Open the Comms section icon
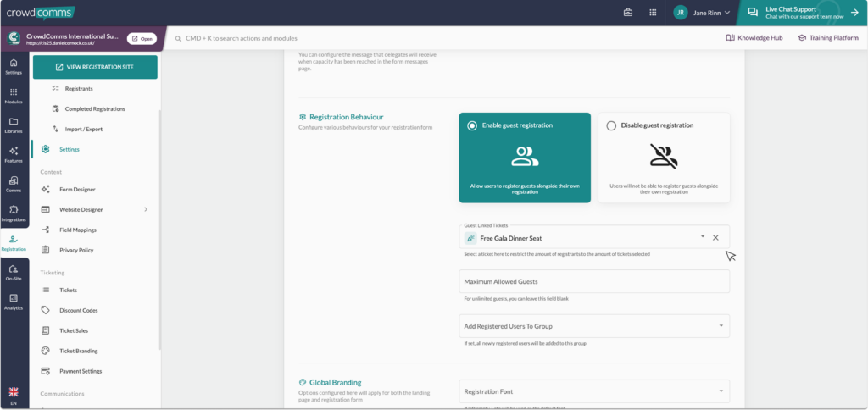The width and height of the screenshot is (868, 410). [14, 184]
